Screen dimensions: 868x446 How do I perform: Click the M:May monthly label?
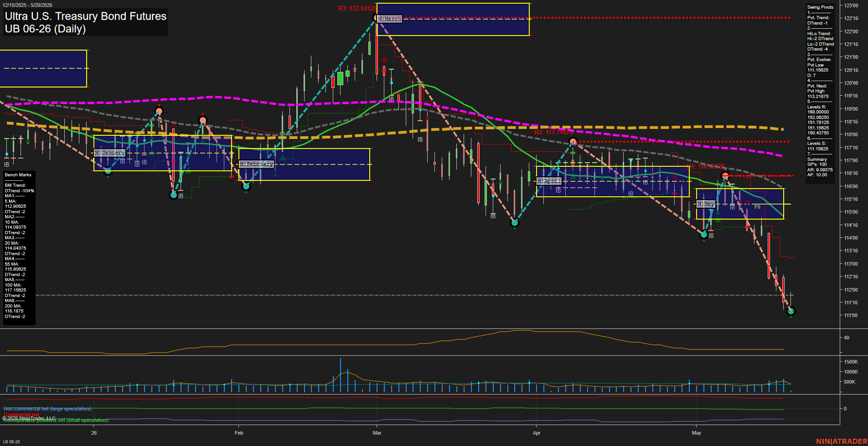[706, 204]
